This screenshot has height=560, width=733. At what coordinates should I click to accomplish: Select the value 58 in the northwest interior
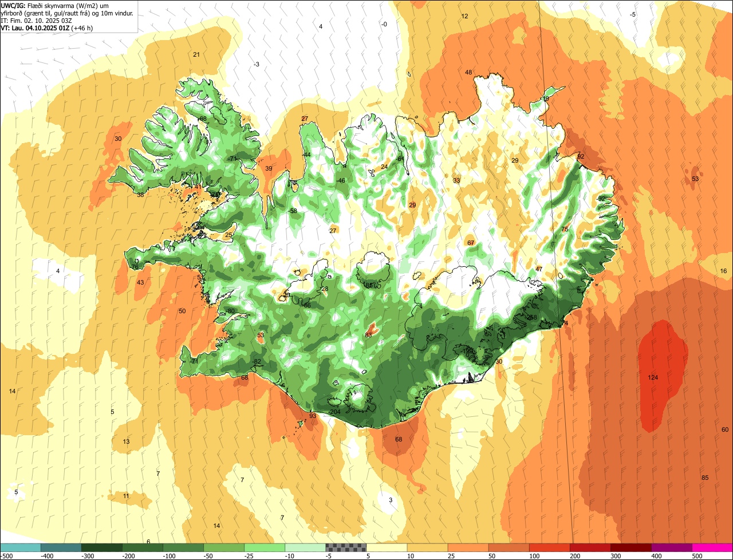tap(294, 211)
